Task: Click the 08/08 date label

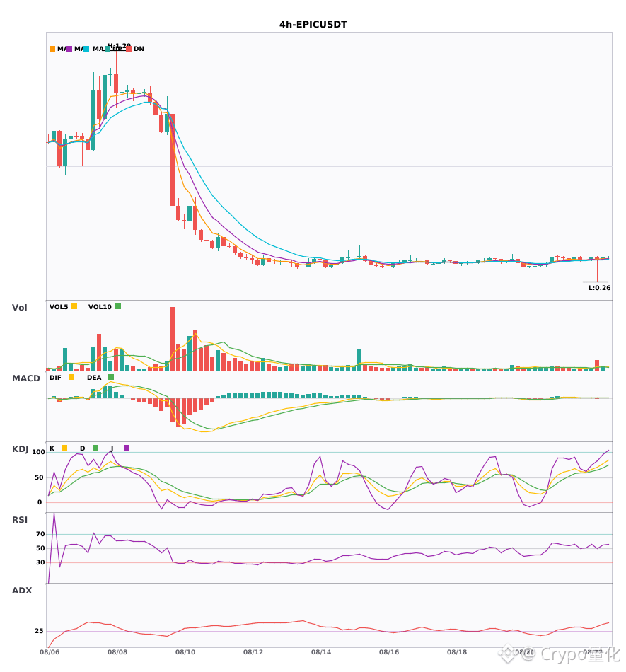Action: 117,652
